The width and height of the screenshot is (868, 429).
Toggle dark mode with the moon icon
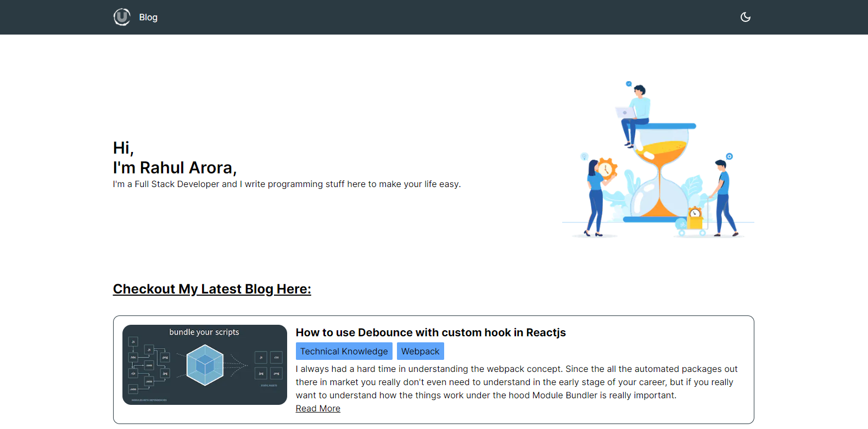(x=745, y=17)
